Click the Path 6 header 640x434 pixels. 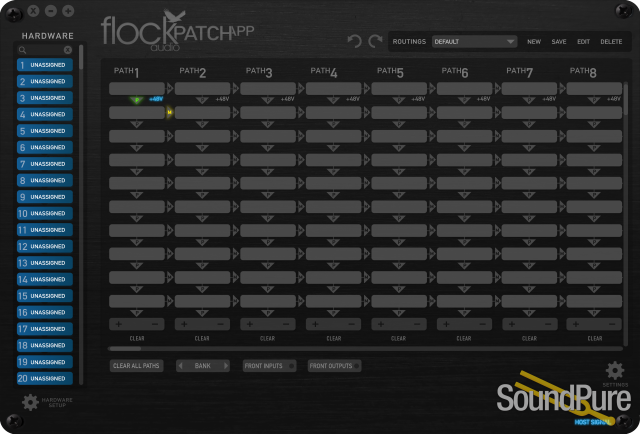(x=455, y=72)
